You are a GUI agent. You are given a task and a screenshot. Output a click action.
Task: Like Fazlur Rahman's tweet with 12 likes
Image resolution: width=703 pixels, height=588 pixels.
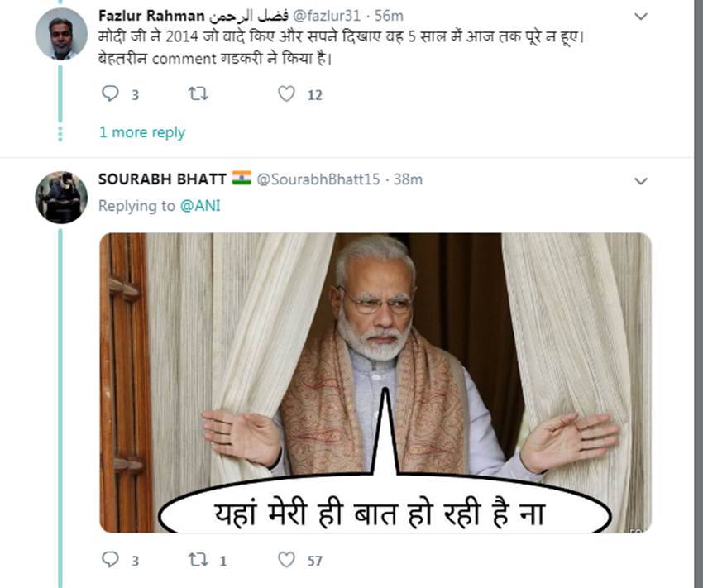point(286,94)
